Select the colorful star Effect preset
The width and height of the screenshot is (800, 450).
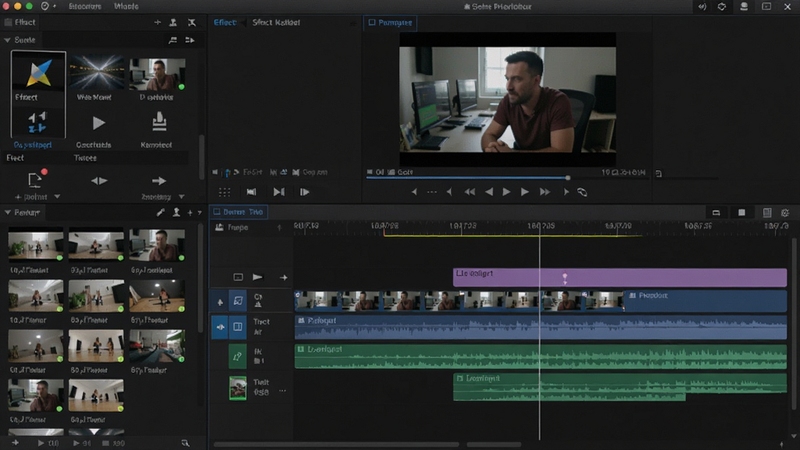tap(38, 72)
